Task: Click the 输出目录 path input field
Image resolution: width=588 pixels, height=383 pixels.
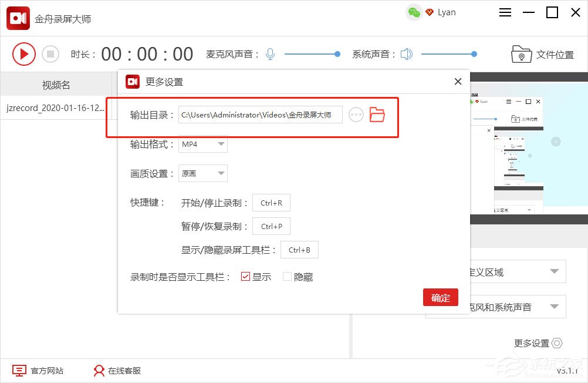Action: coord(261,115)
